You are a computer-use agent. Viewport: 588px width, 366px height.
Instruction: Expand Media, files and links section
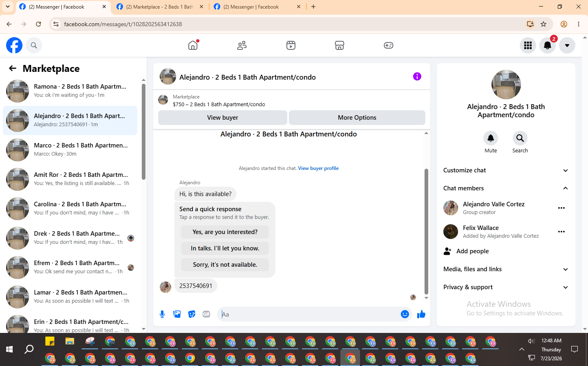506,269
